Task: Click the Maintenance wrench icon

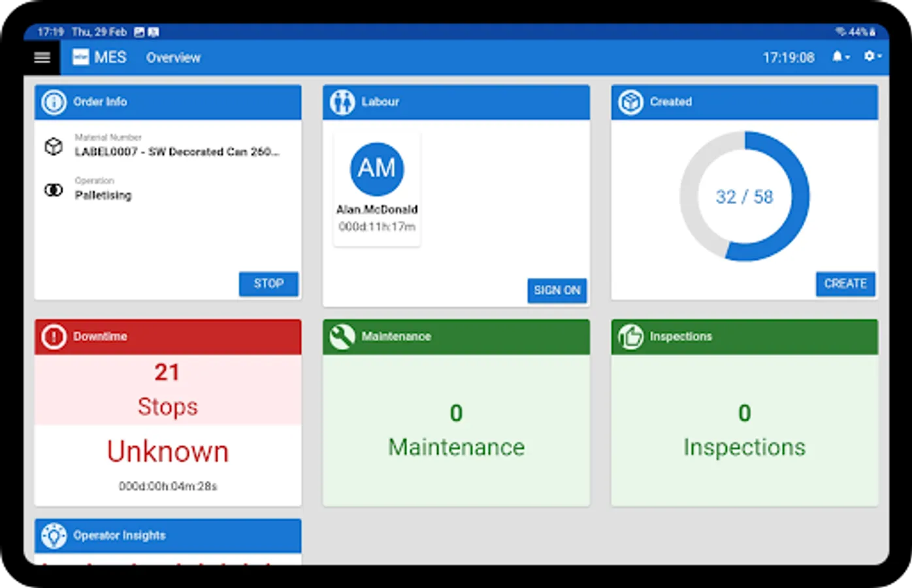Action: [x=342, y=336]
